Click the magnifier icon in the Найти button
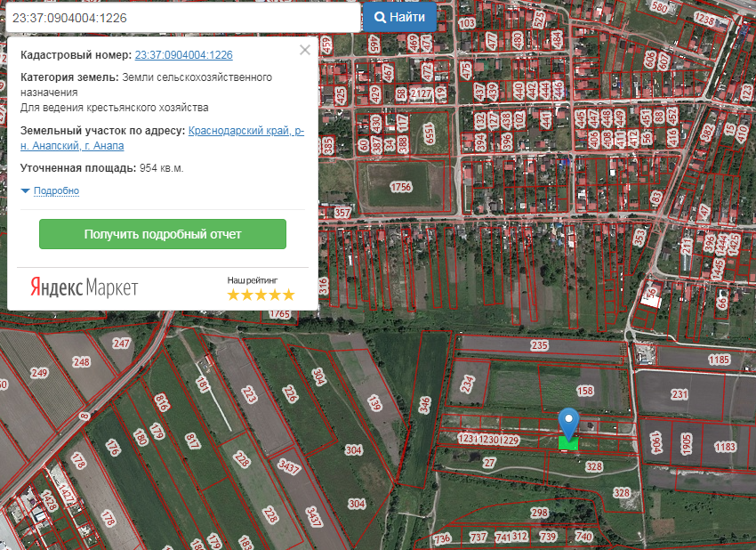This screenshot has width=756, height=550. 380,18
